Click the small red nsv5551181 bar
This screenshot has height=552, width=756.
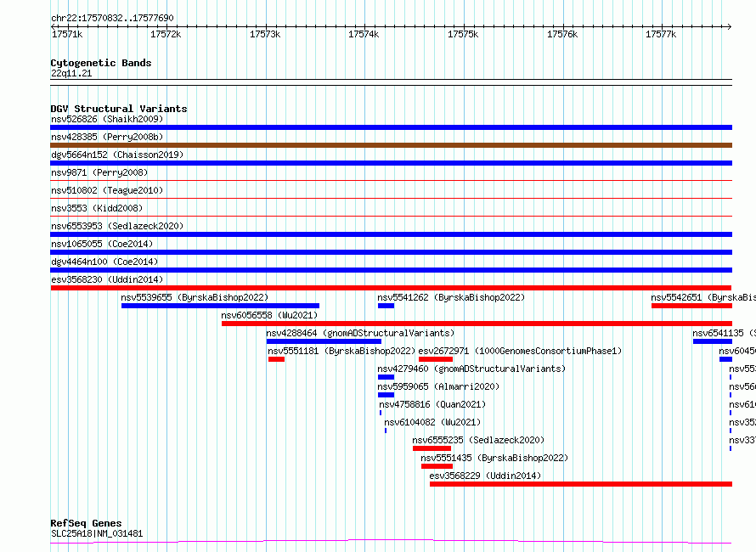tap(276, 359)
